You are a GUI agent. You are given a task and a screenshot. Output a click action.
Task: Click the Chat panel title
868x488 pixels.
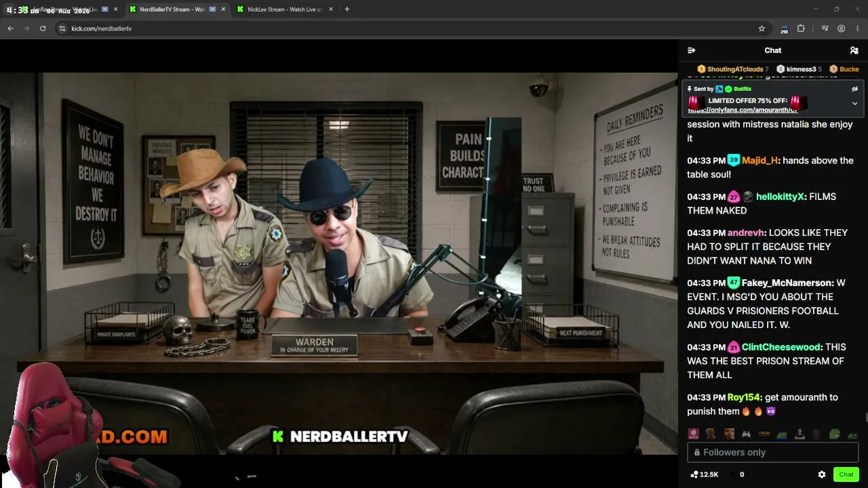click(x=773, y=50)
